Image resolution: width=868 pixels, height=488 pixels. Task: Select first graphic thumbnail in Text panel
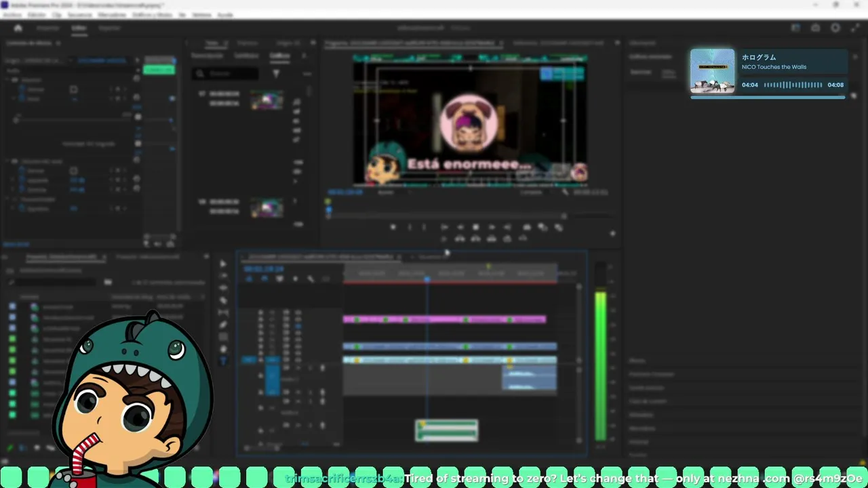267,100
